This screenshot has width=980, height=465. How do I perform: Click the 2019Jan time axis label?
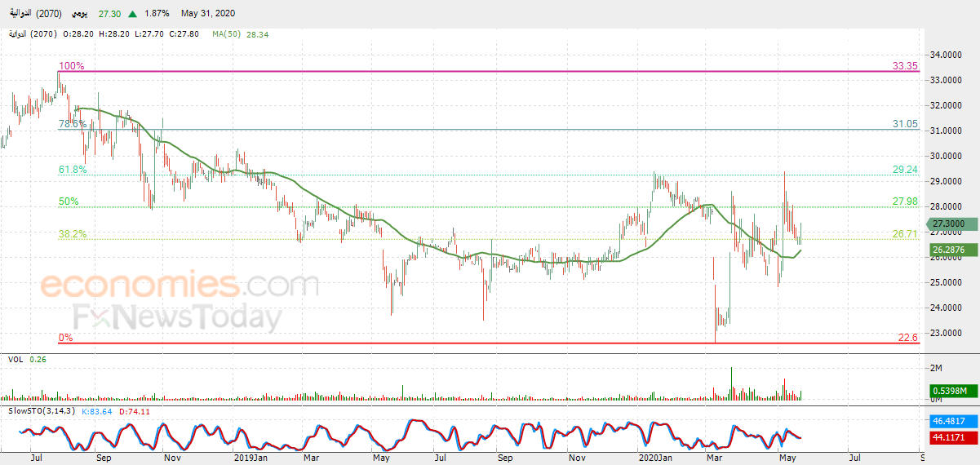click(250, 458)
